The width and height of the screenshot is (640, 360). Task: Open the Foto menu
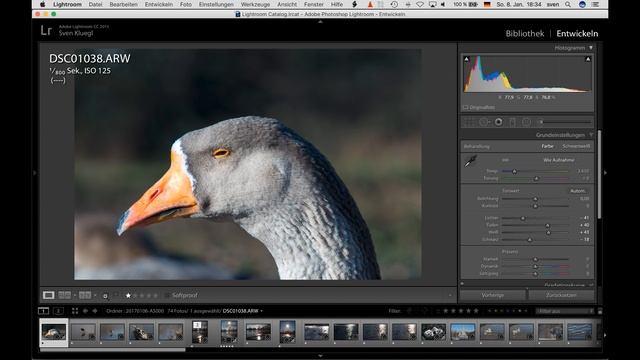click(x=186, y=4)
